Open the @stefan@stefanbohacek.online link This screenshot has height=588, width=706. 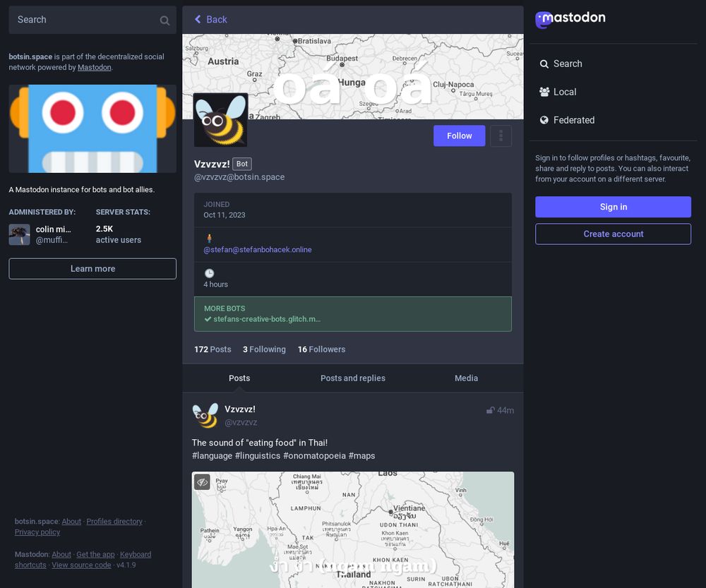click(x=258, y=249)
